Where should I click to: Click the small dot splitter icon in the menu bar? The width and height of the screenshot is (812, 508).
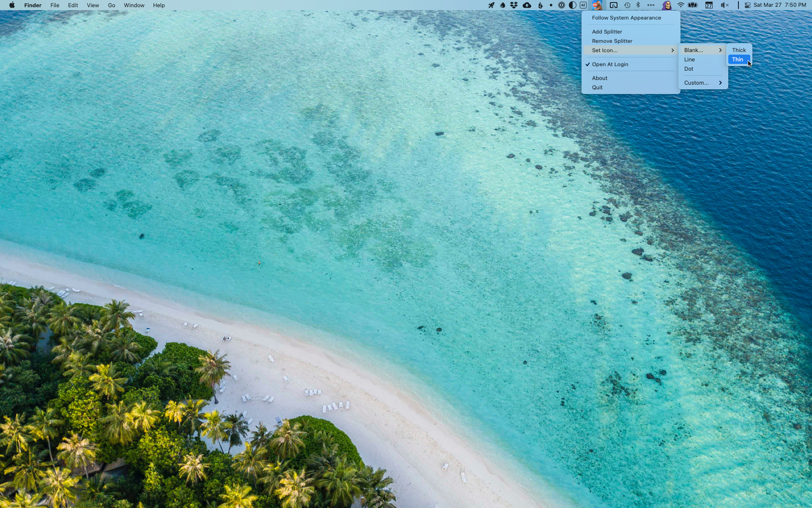(x=551, y=6)
